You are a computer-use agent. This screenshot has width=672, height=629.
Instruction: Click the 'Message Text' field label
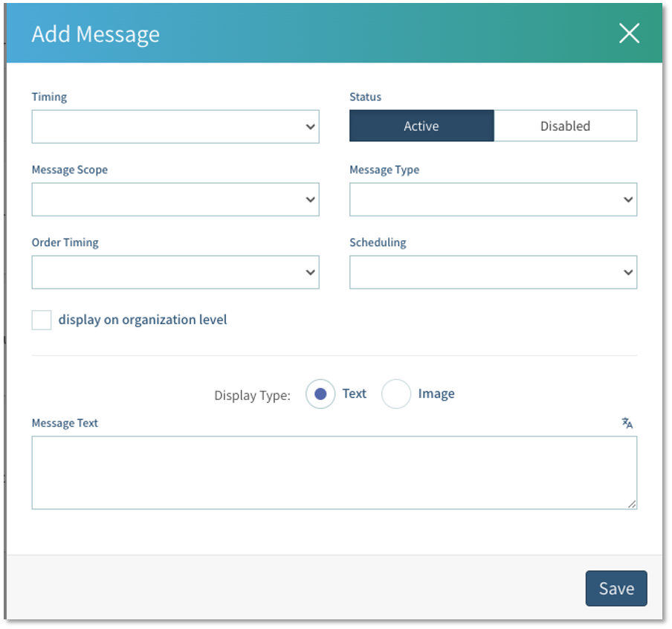pos(65,423)
